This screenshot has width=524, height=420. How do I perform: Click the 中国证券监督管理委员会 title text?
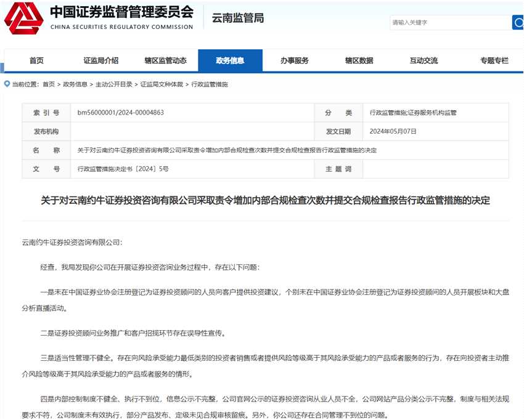pyautogui.click(x=122, y=12)
